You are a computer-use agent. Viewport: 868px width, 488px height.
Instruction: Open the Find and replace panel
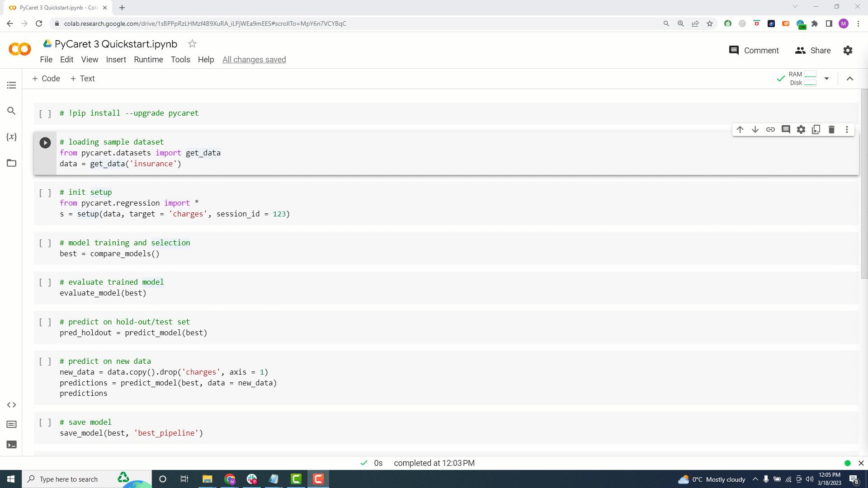click(x=11, y=111)
